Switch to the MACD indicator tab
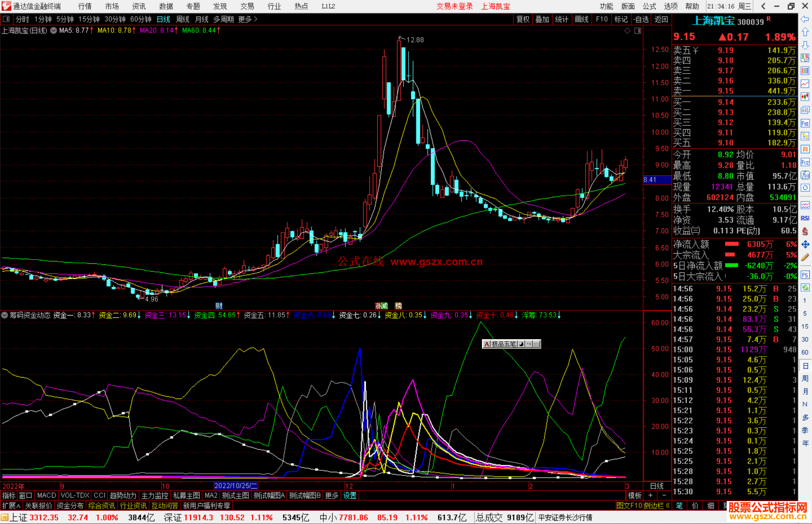 tap(46, 495)
